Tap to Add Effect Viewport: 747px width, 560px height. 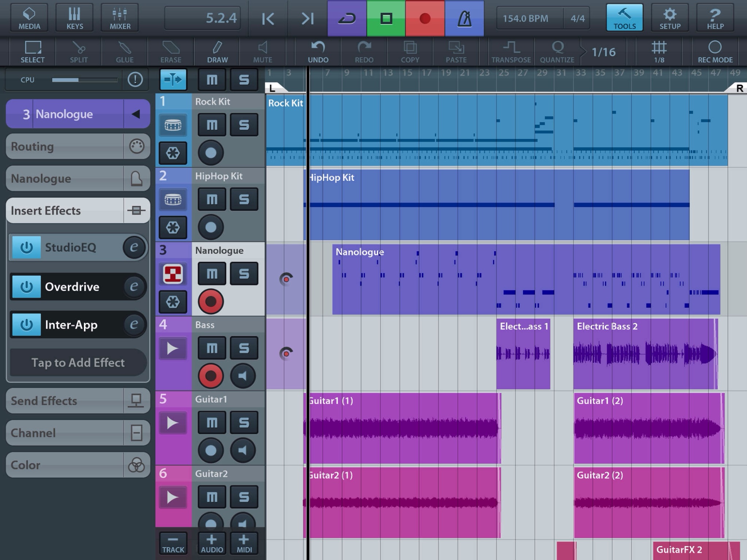tap(78, 362)
